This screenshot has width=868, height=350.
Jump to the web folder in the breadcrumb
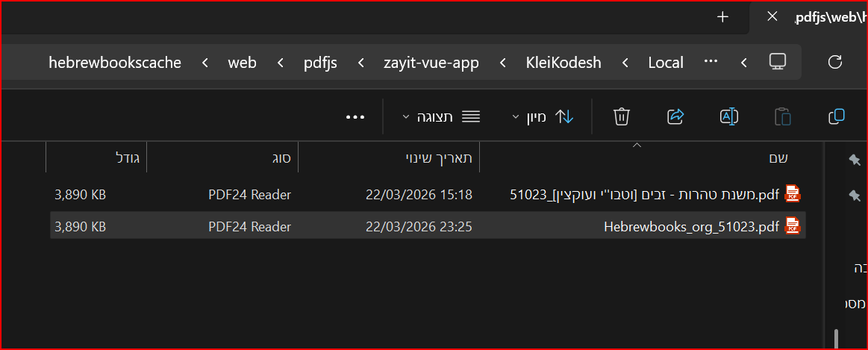(242, 63)
